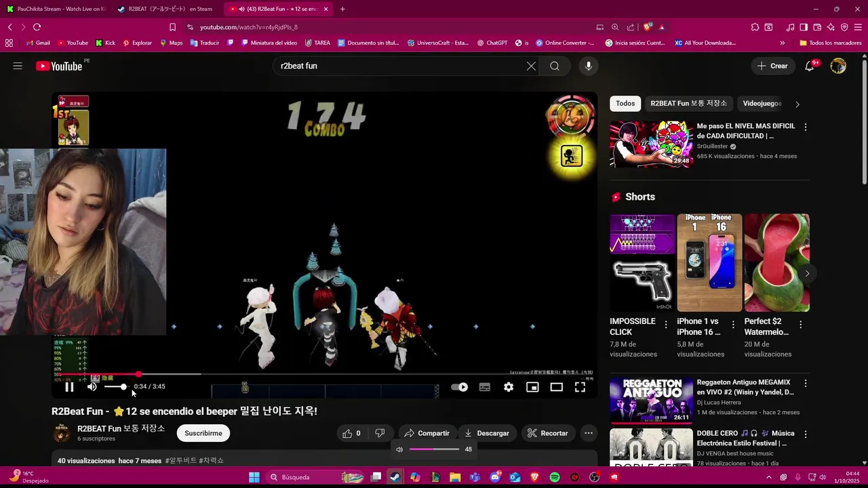The width and height of the screenshot is (868, 488).
Task: Open the YouTube hamburger guide menu
Action: pyautogui.click(x=18, y=66)
